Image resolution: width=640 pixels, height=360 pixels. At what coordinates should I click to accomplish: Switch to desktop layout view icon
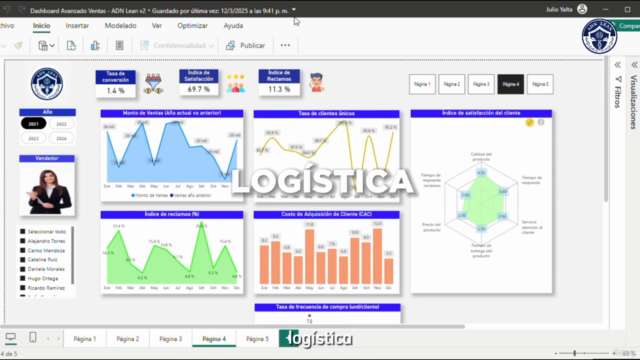pyautogui.click(x=11, y=337)
